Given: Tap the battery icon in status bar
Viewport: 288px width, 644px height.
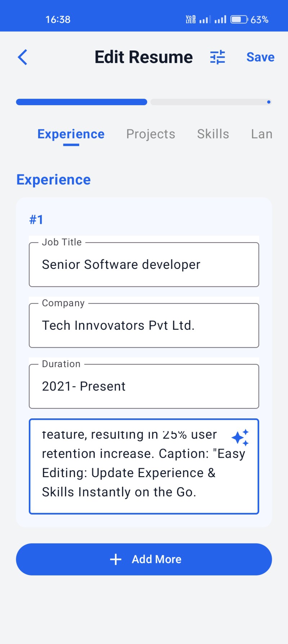Looking at the screenshot, I should coord(239,19).
